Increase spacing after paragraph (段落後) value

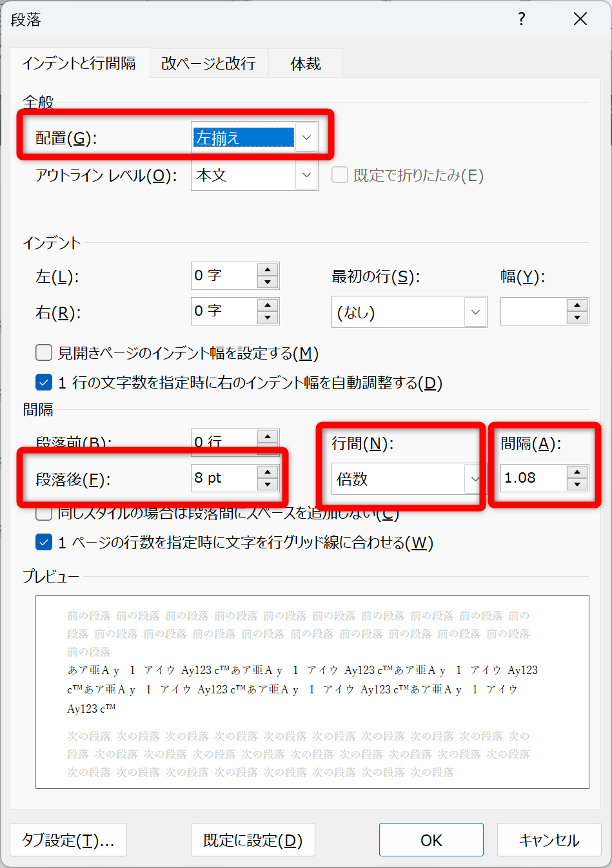pos(268,472)
